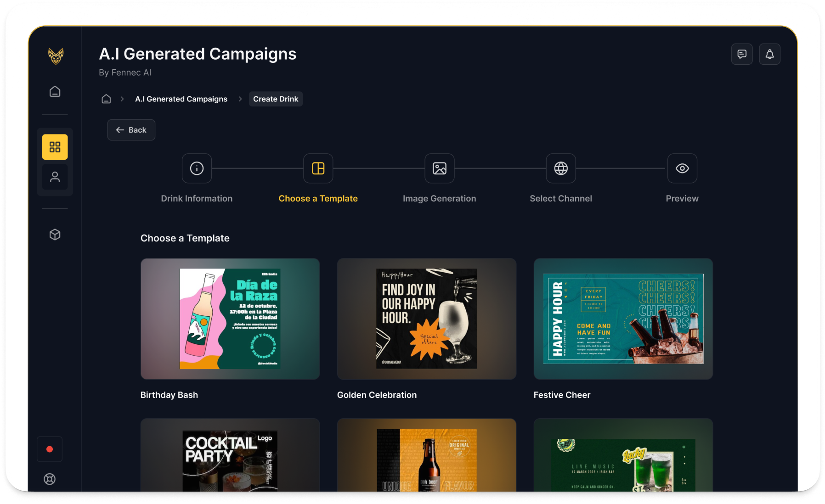Open the lifebuoy help icon
Viewport: 825px width, 504px height.
click(50, 479)
